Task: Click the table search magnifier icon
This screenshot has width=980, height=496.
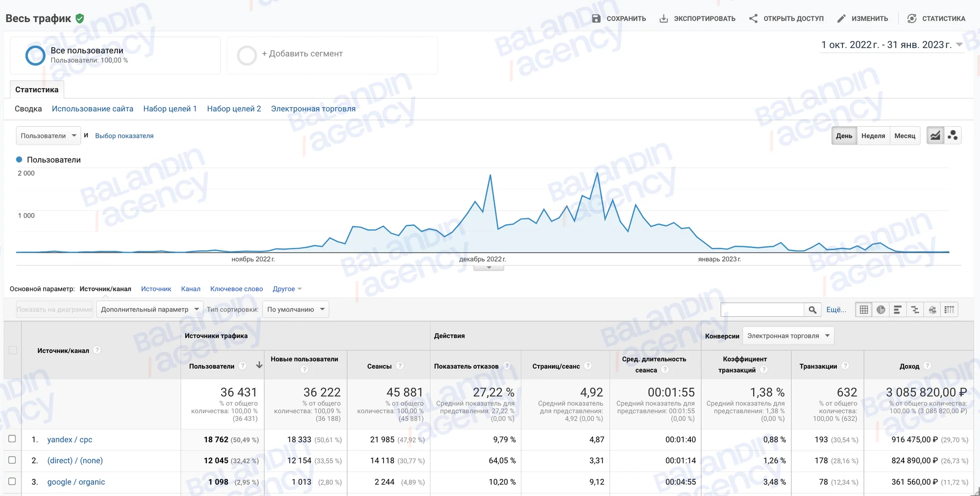Action: coord(812,309)
